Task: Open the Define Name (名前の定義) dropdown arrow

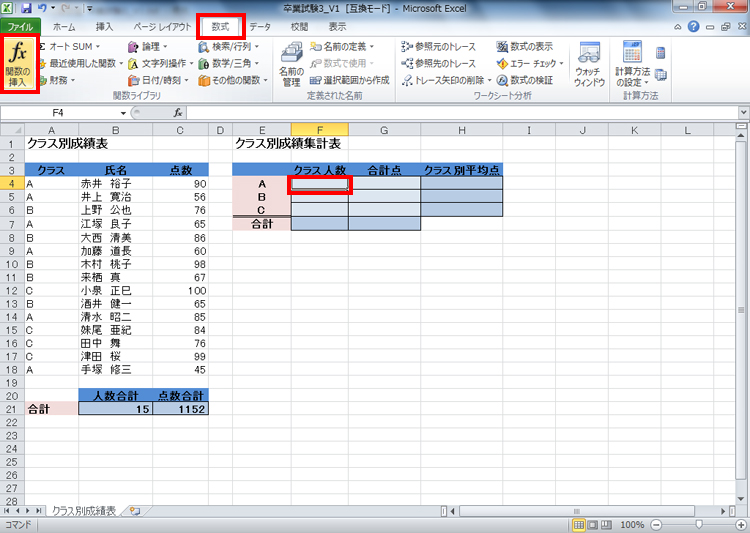Action: pyautogui.click(x=372, y=46)
